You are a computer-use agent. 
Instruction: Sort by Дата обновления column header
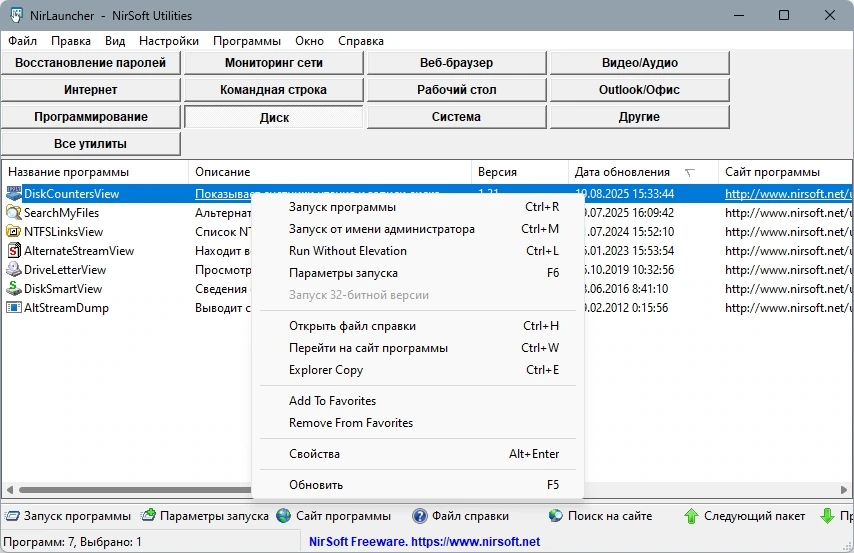643,172
